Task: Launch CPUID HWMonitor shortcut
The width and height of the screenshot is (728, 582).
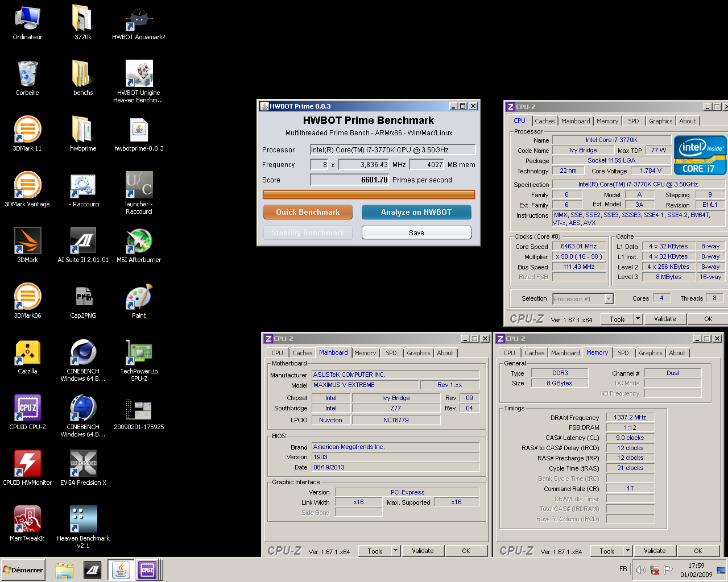Action: 27,468
